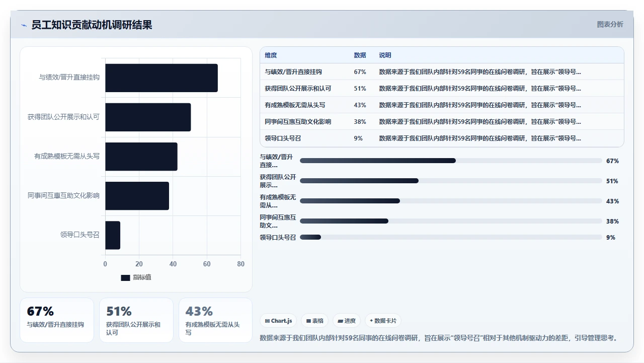Click the 与绩效/晋升直接挂钩 chart axis label
Viewport: 644px width, 363px height.
click(x=69, y=78)
